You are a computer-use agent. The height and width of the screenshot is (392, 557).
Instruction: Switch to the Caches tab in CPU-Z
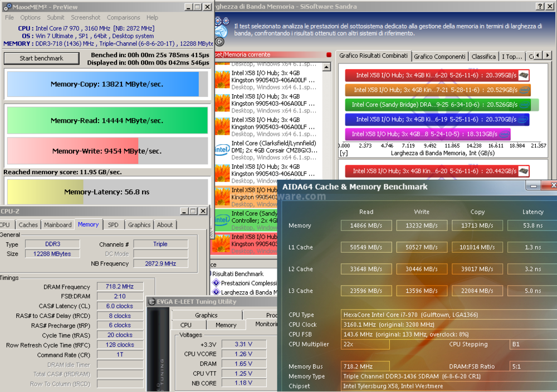coord(28,225)
